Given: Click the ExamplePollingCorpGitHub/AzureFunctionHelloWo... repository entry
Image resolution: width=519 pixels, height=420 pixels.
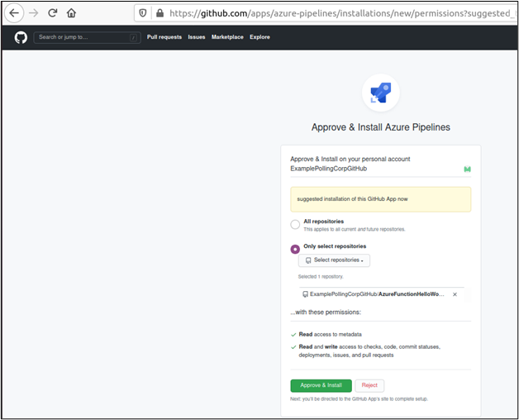Looking at the screenshot, I should [377, 294].
